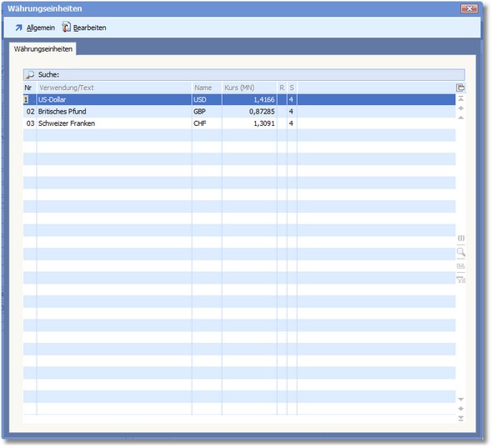Screen dimensions: 492x448
Task: Open the Bearbeiten menu
Action: [x=84, y=28]
